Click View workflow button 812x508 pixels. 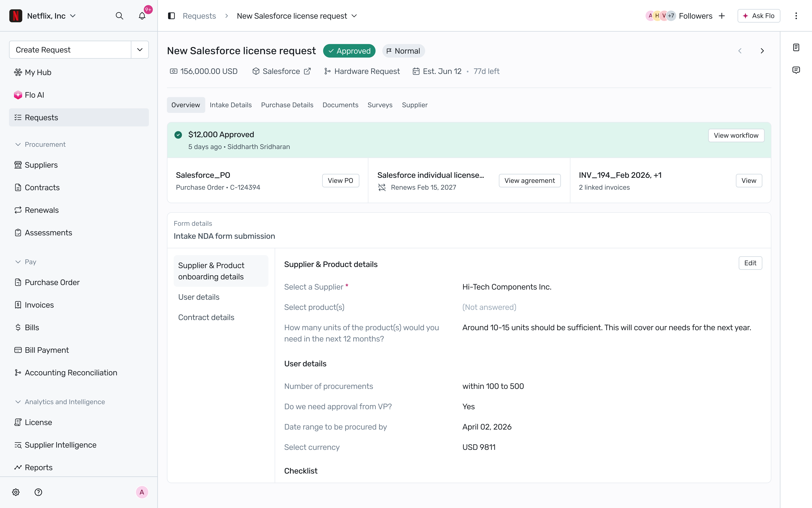tap(736, 135)
